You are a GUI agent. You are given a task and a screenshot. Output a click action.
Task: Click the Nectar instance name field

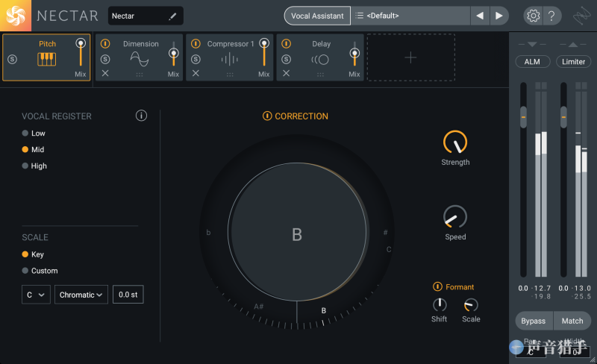click(x=146, y=16)
